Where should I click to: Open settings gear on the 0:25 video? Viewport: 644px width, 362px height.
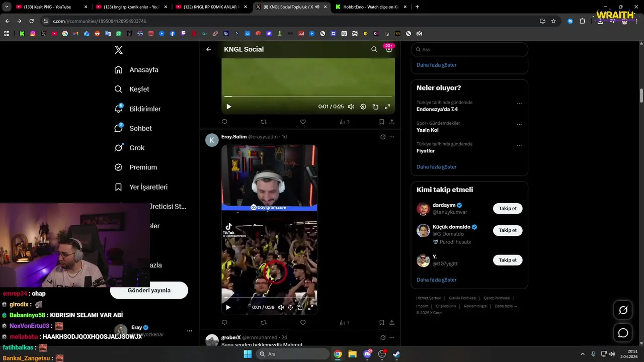click(x=363, y=107)
